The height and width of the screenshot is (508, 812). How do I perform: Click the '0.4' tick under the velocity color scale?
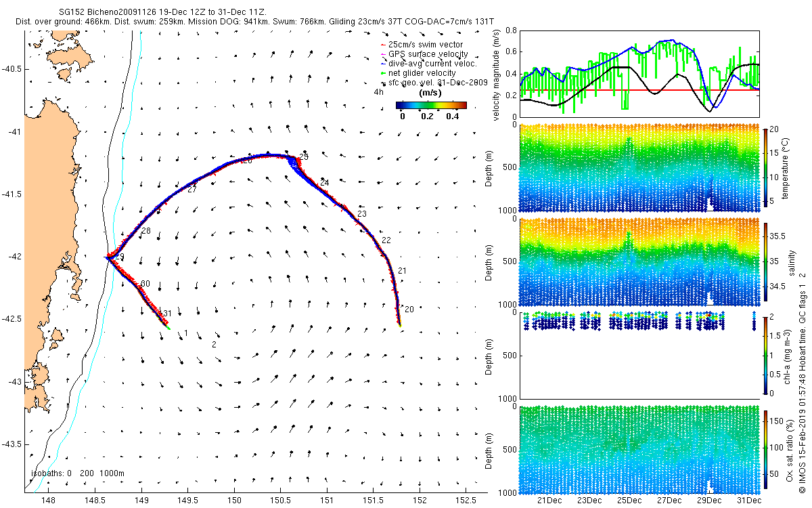452,116
